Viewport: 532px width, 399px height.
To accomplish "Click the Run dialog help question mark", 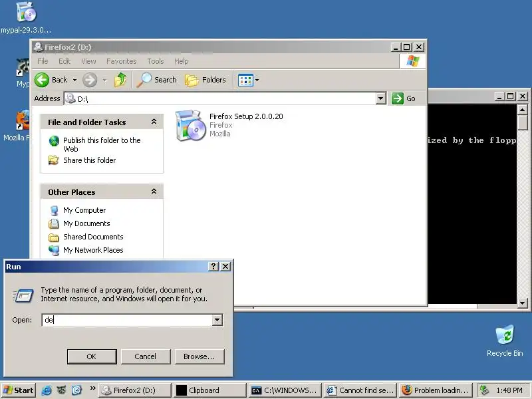I will tap(213, 267).
